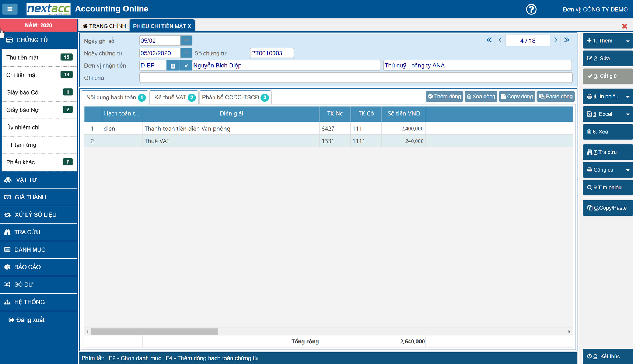
Task: Jump to last voucher with double-right arrow
Action: (x=566, y=40)
